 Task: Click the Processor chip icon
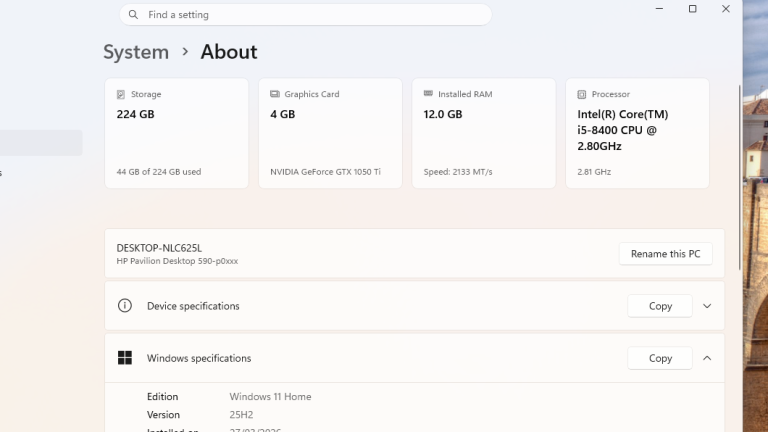pos(583,94)
